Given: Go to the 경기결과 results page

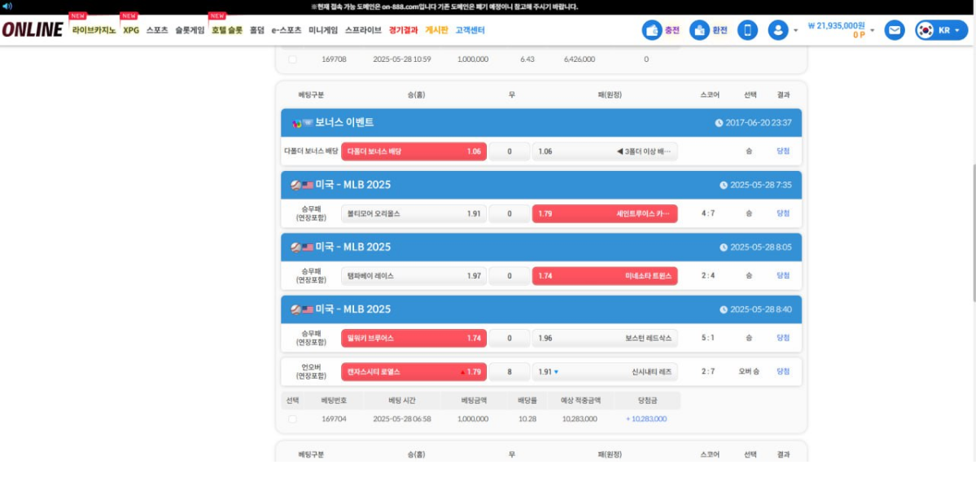Looking at the screenshot, I should click(403, 30).
